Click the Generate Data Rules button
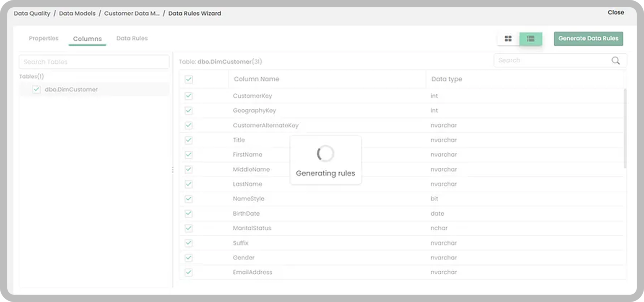 (x=588, y=39)
